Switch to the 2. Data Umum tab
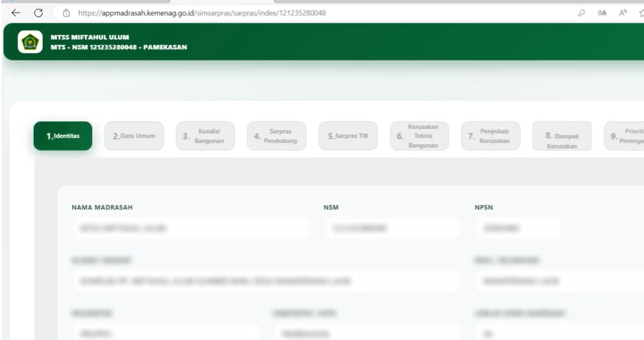 pyautogui.click(x=134, y=136)
